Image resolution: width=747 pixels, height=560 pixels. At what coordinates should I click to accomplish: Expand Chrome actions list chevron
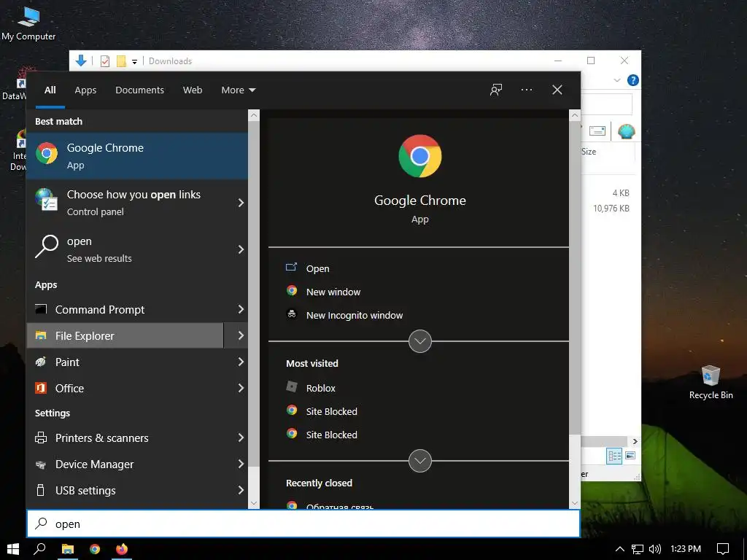pyautogui.click(x=419, y=341)
